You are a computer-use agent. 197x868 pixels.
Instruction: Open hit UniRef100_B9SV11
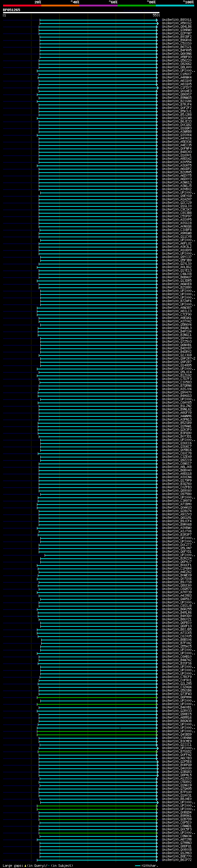(176, 20)
